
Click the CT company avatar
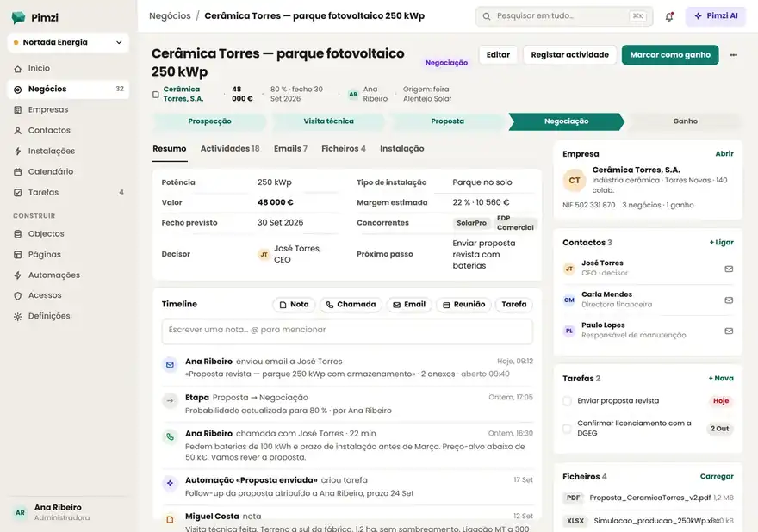[575, 180]
